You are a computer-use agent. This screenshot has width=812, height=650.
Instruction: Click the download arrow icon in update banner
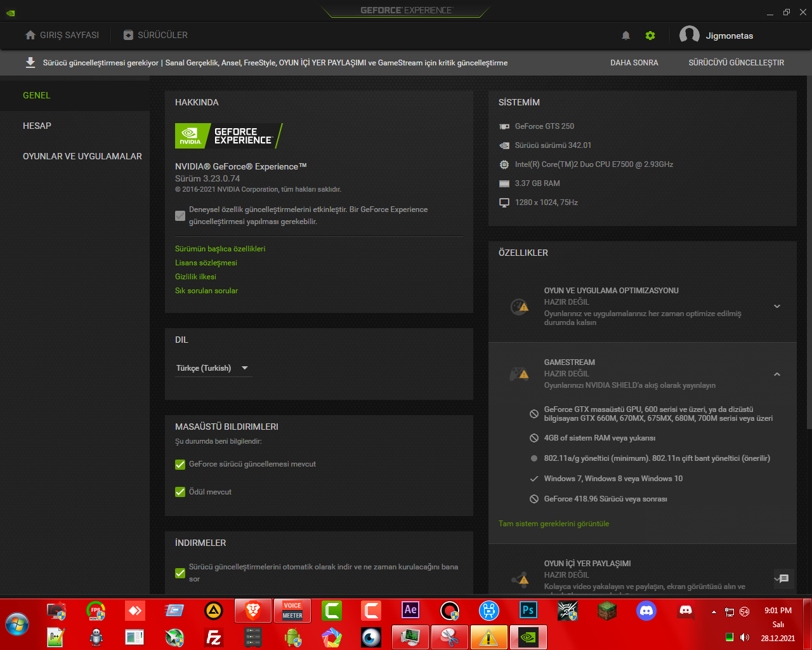click(30, 62)
